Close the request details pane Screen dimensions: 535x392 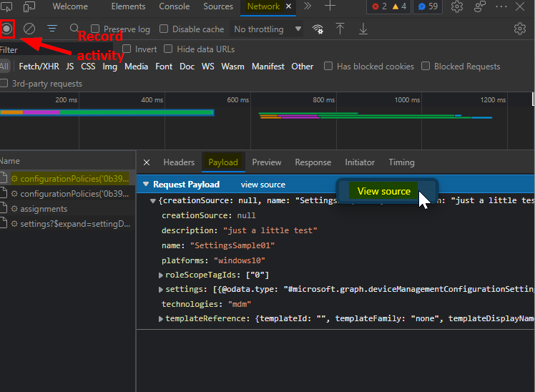(x=147, y=162)
